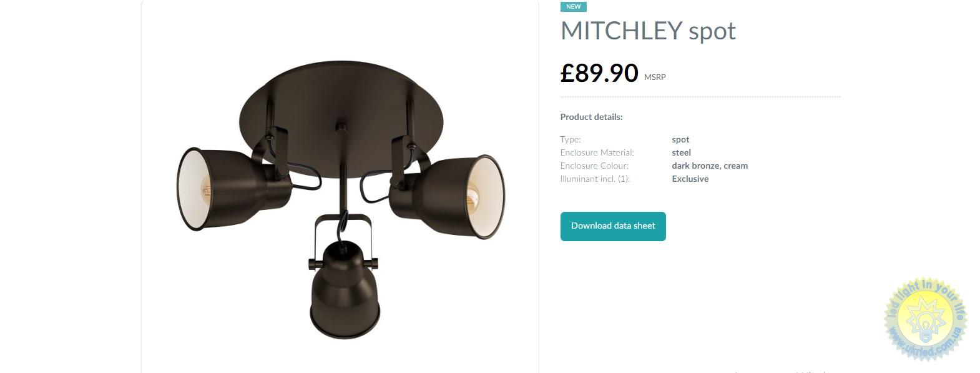980x373 pixels.
Task: Click the Enclosure Colour label
Action: click(x=594, y=166)
